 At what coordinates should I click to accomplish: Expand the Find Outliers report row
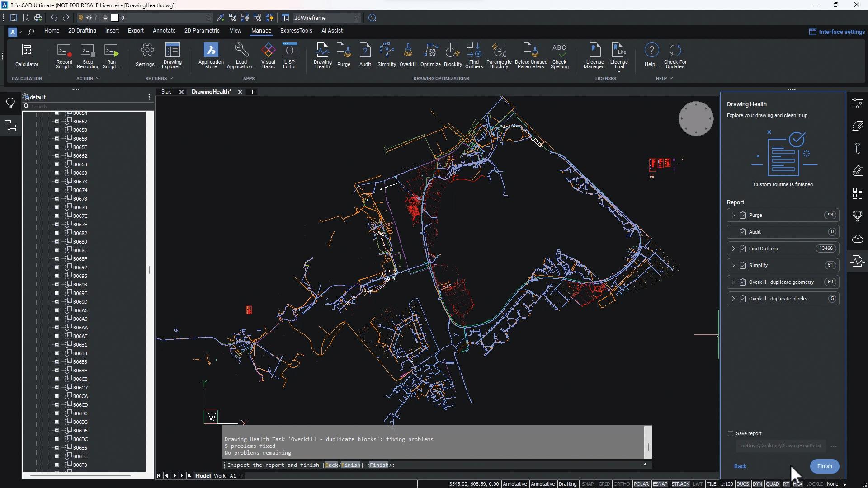point(733,249)
